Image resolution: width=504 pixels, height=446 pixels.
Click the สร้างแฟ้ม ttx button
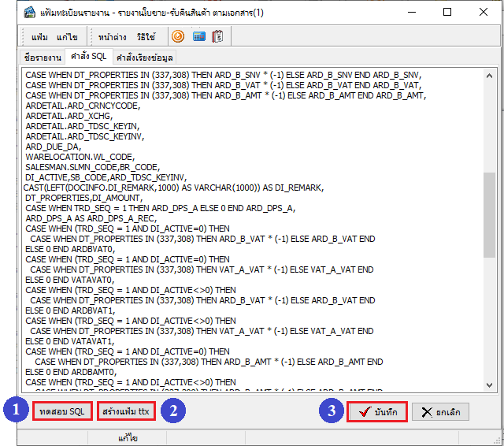[x=126, y=411]
